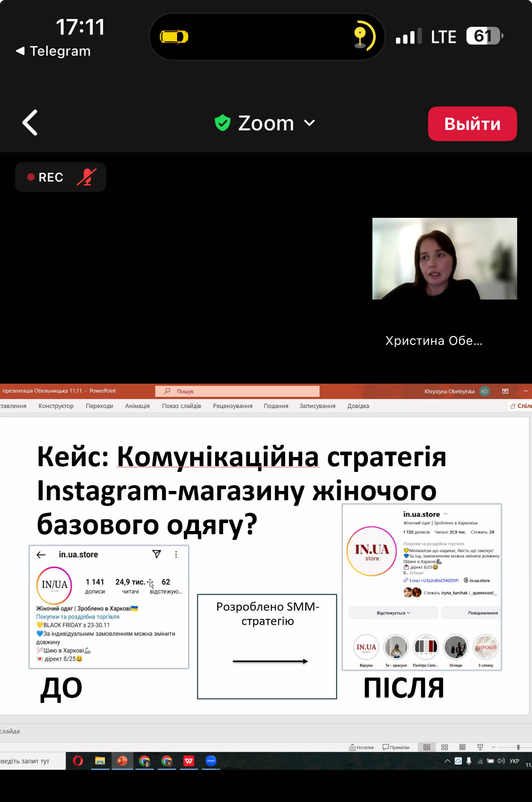Open the Анімація ribbon tab

click(137, 406)
